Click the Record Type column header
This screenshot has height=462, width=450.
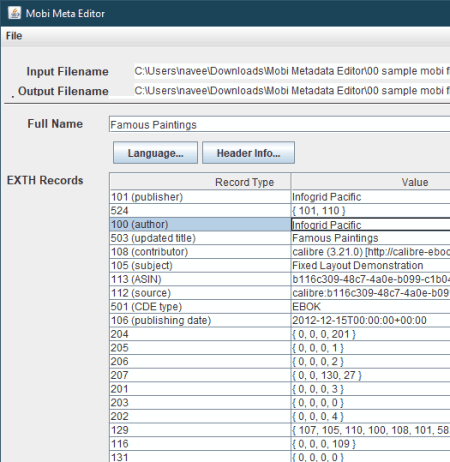click(200, 182)
